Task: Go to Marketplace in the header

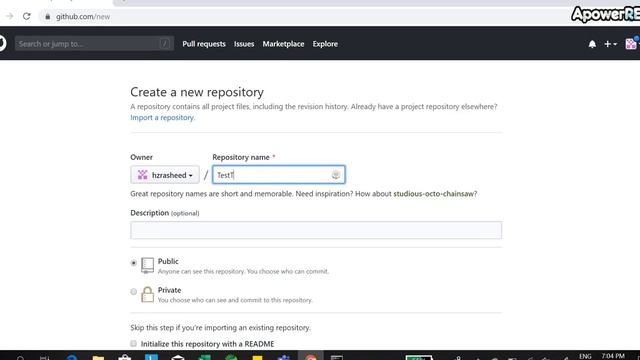Action: point(283,44)
